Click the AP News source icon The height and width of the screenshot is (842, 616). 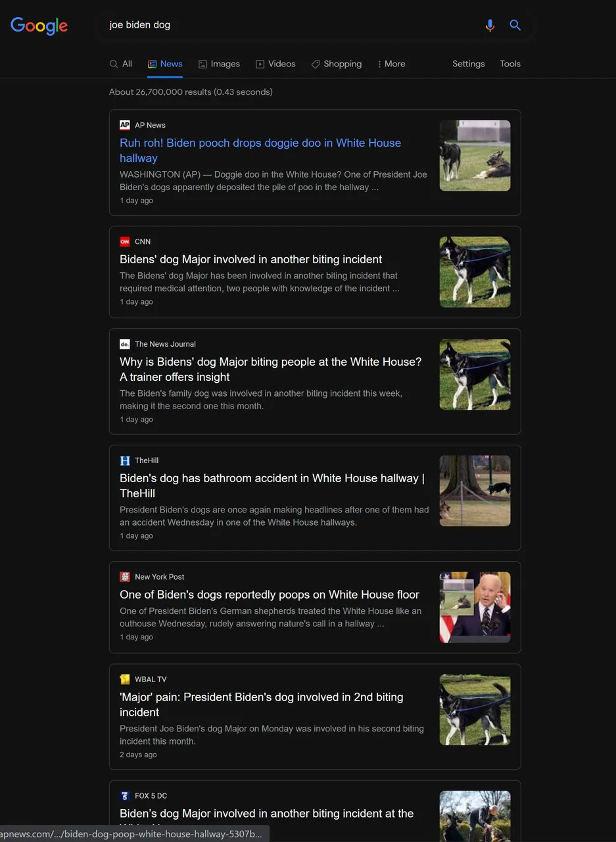(x=125, y=125)
